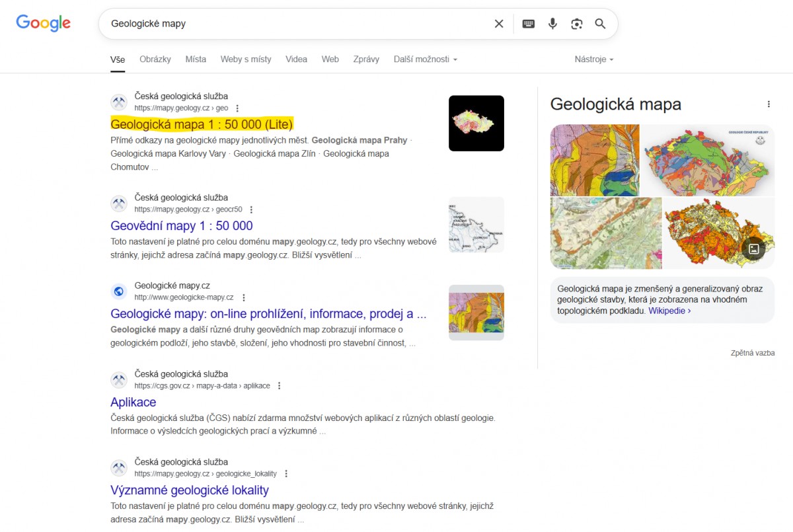Open the Významné geologické lokality result
The width and height of the screenshot is (793, 532).
[190, 490]
